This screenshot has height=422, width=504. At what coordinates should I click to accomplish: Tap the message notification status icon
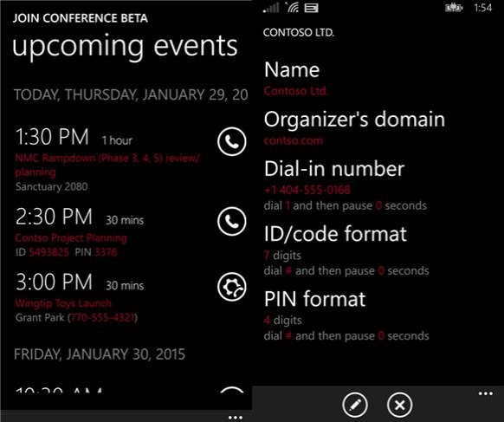point(311,8)
